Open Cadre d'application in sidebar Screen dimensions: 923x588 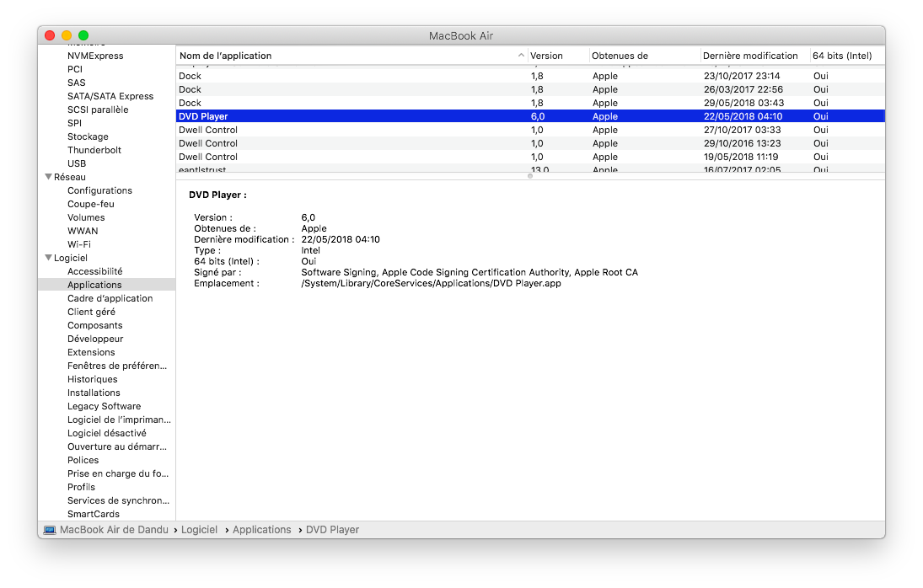[x=110, y=299]
